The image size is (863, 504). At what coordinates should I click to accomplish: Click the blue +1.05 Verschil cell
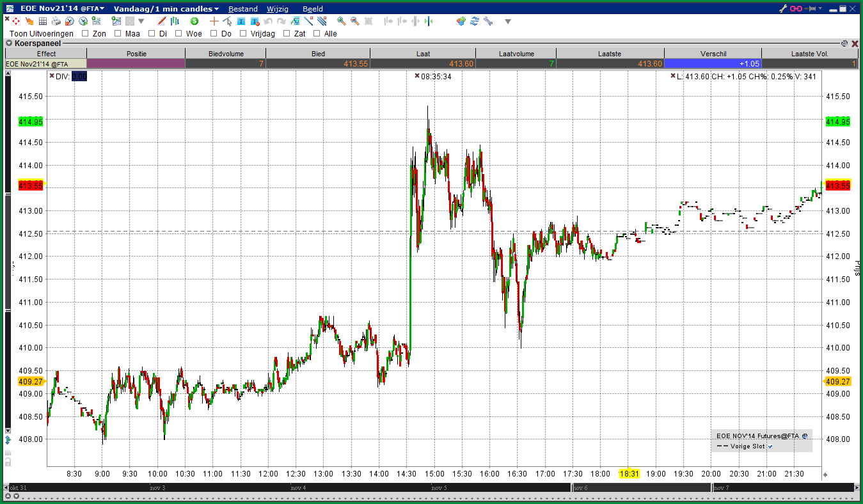click(713, 63)
